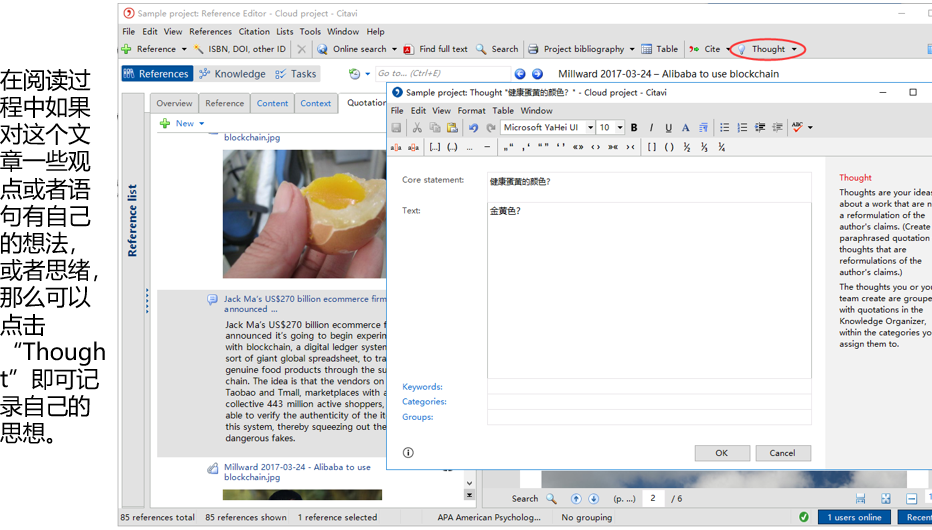
Task: Open the Tasks planner view
Action: 295,74
